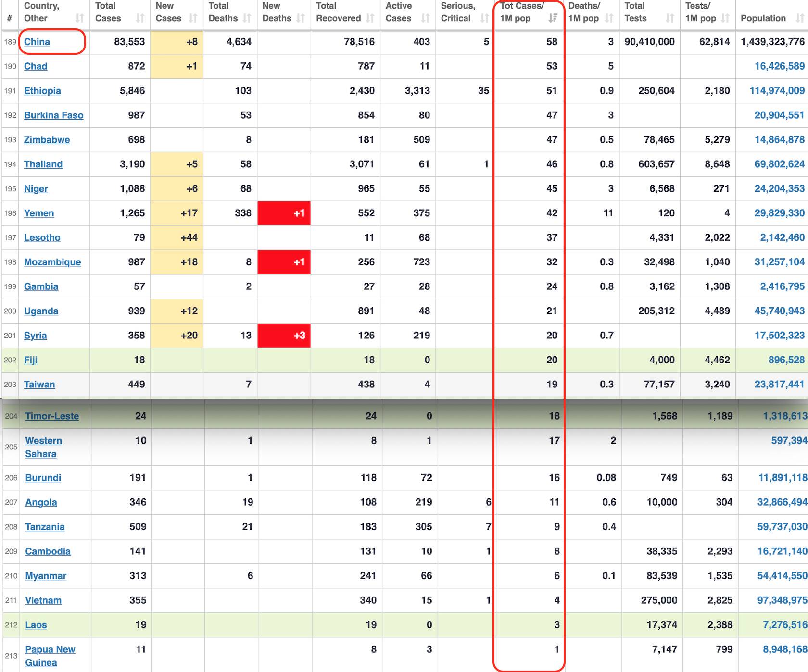The image size is (808, 672).
Task: Select the Population column header
Action: 763,18
